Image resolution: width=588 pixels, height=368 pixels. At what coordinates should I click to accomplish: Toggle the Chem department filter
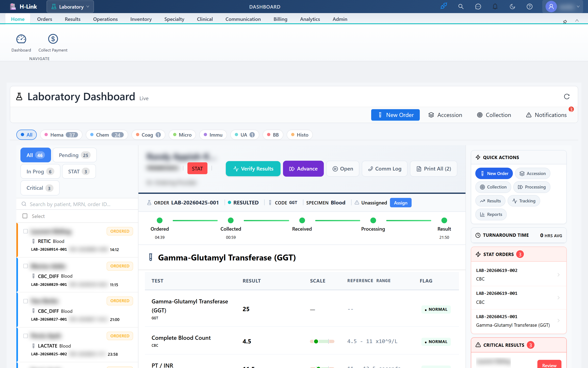pos(107,135)
